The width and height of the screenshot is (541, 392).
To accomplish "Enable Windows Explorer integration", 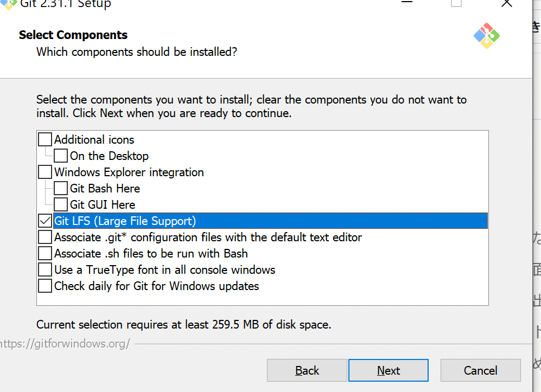I will pyautogui.click(x=45, y=172).
